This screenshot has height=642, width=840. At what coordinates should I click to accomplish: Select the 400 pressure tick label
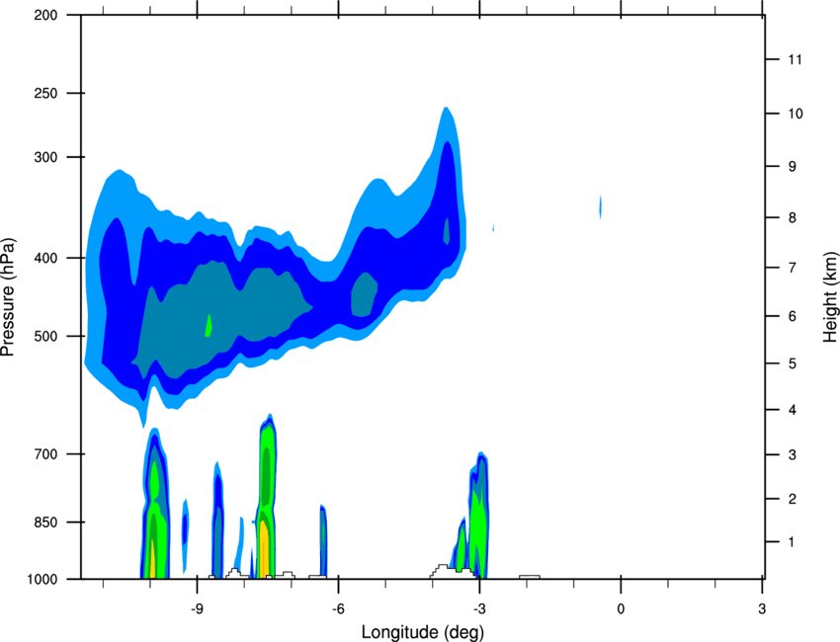(45, 258)
